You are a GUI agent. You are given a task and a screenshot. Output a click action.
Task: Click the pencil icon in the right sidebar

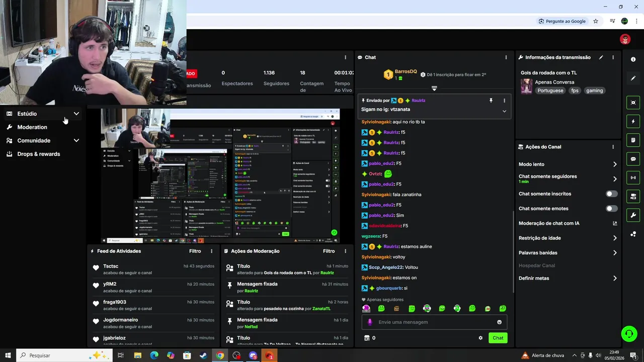pos(633,78)
